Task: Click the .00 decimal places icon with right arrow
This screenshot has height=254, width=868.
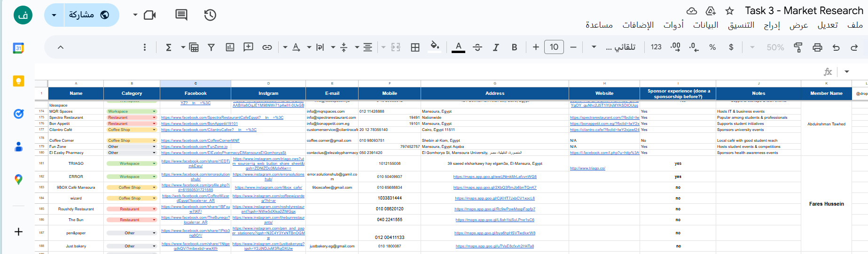Action: click(x=675, y=47)
